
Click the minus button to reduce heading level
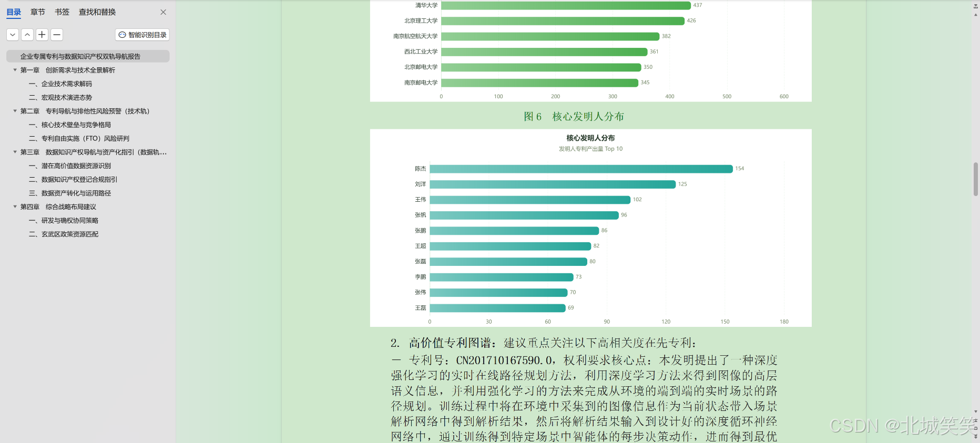pos(57,35)
